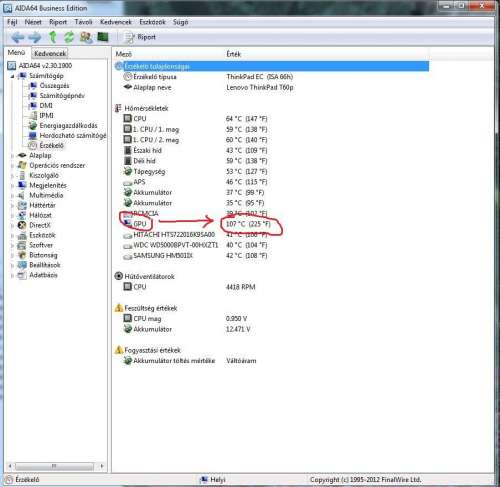Select IPMI in the tree

pos(46,116)
